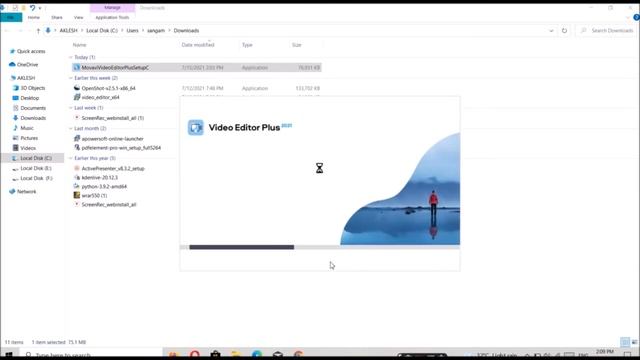Select video_editor_x64 file icon
Screen dimensions: 640x360
point(77,97)
